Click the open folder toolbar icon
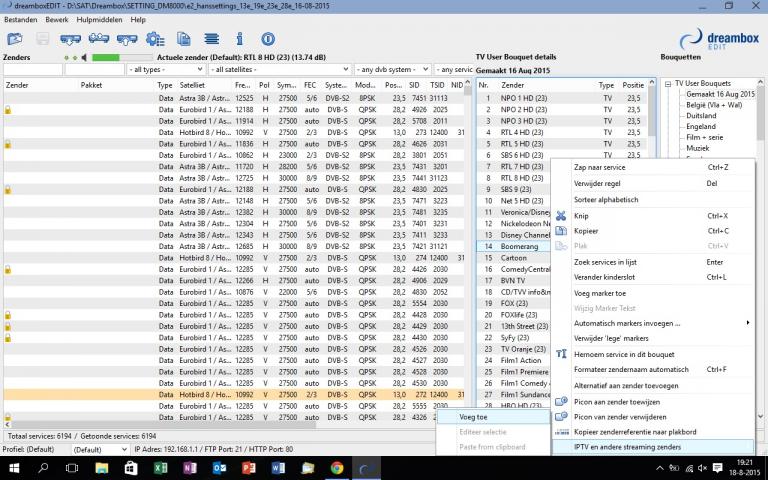The image size is (768, 480). coord(15,39)
